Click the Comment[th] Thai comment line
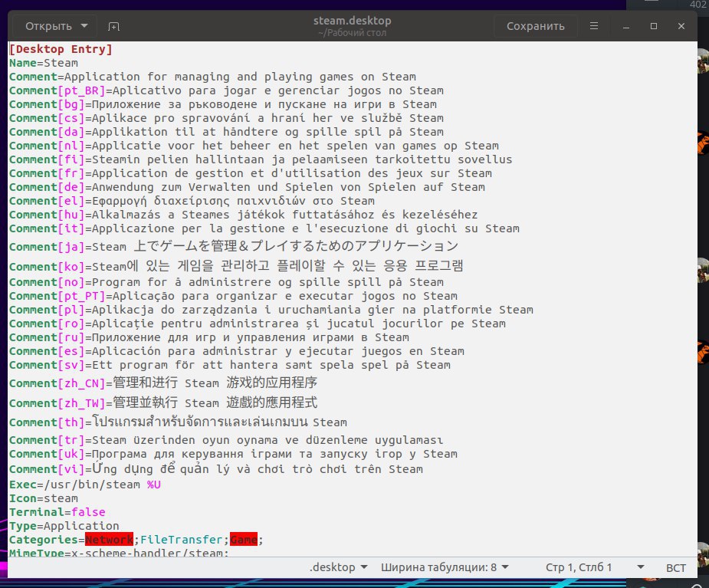 (x=178, y=422)
